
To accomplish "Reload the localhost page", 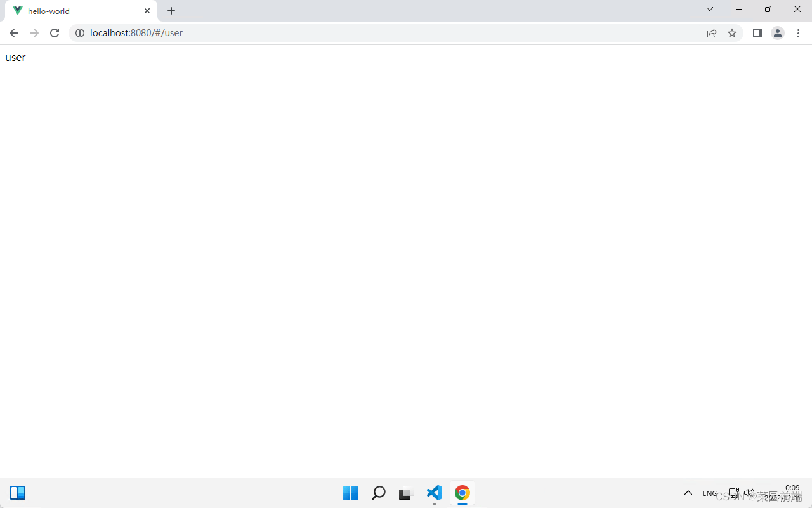I will click(55, 33).
